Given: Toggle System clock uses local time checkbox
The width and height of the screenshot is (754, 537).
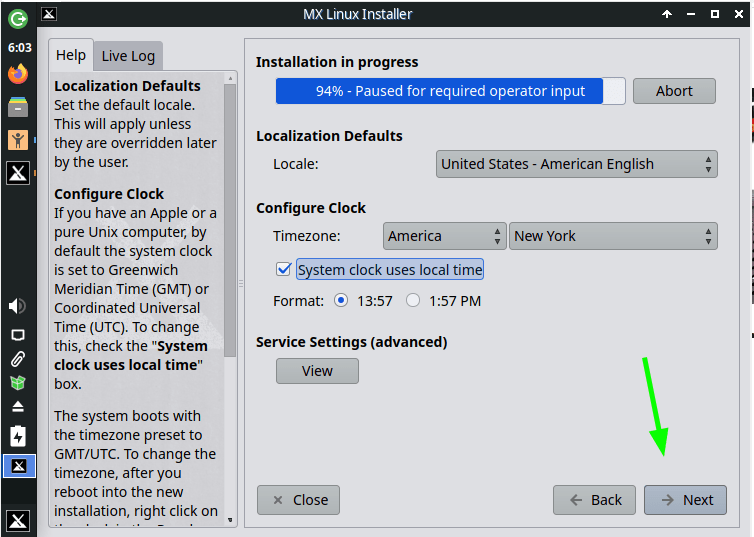Looking at the screenshot, I should 284,269.
